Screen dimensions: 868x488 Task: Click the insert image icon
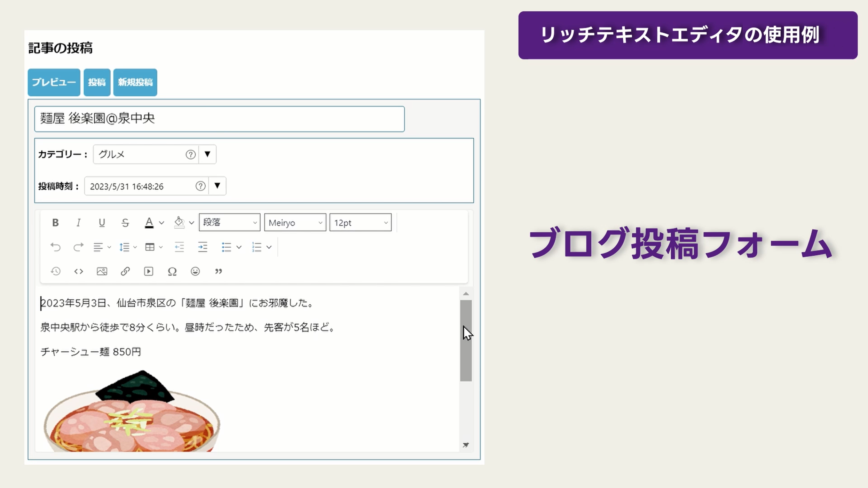tap(102, 271)
